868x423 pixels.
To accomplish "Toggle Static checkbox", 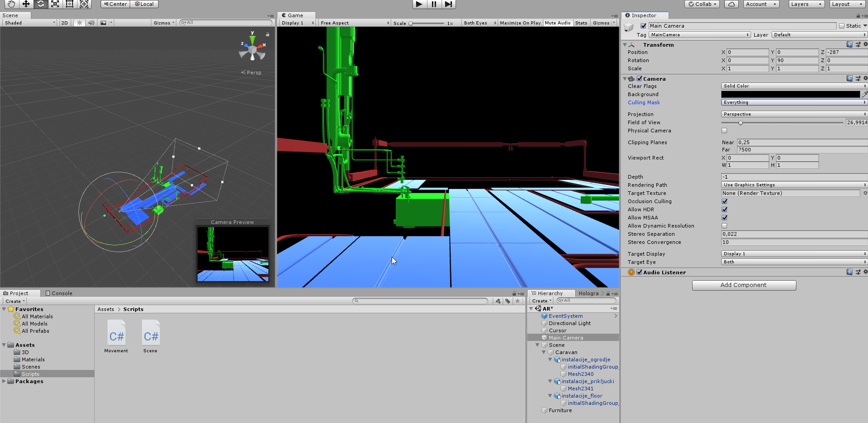I will click(x=842, y=26).
